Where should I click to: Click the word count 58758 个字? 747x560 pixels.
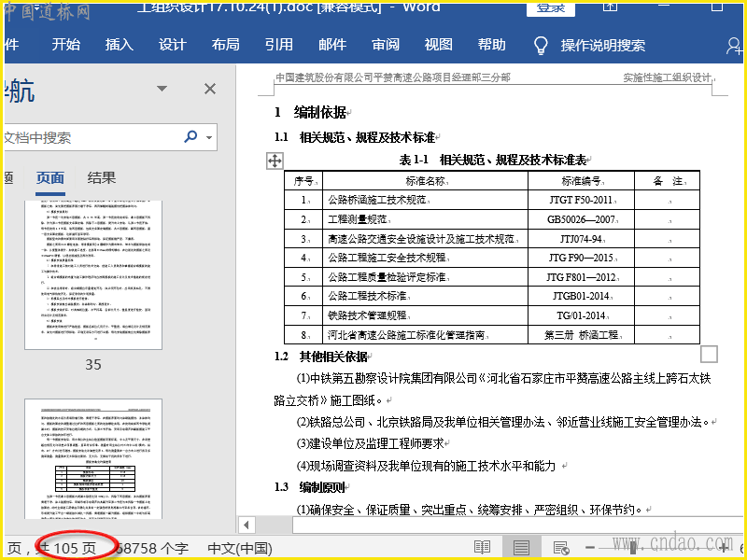click(x=152, y=549)
